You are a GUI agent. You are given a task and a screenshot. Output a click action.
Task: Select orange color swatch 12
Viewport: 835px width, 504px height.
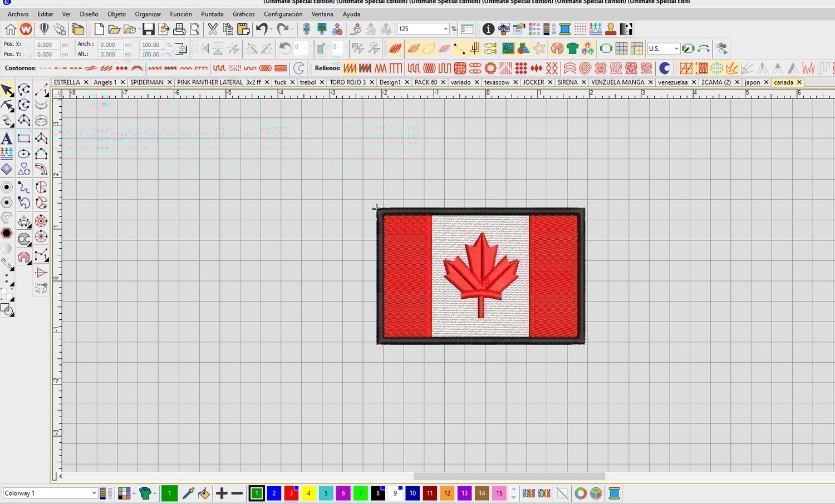(x=447, y=493)
